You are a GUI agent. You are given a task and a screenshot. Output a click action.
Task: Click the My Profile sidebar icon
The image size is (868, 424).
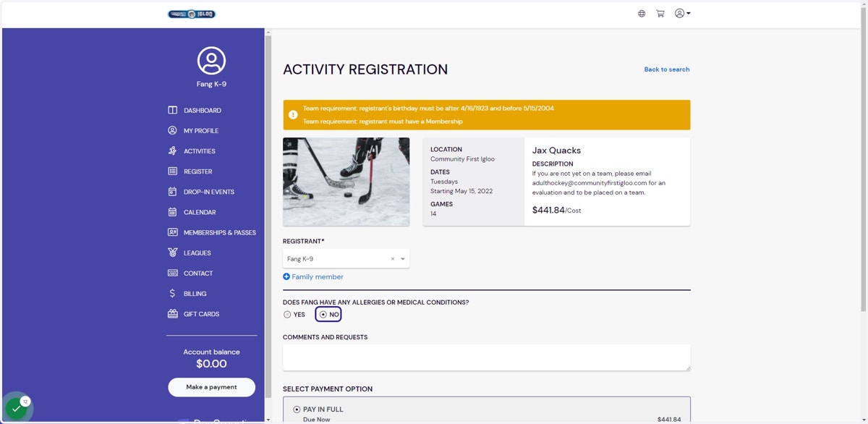point(172,131)
